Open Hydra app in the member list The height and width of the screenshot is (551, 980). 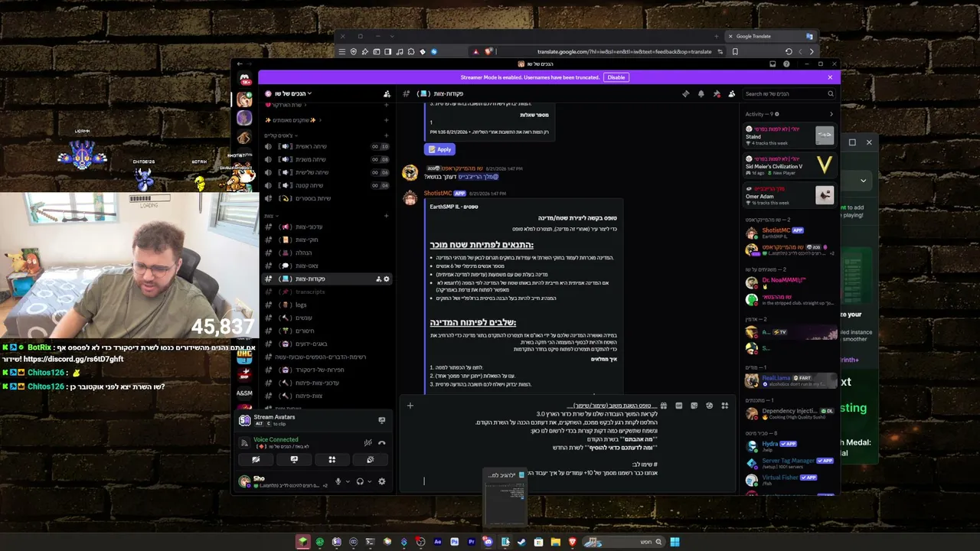coord(789,445)
